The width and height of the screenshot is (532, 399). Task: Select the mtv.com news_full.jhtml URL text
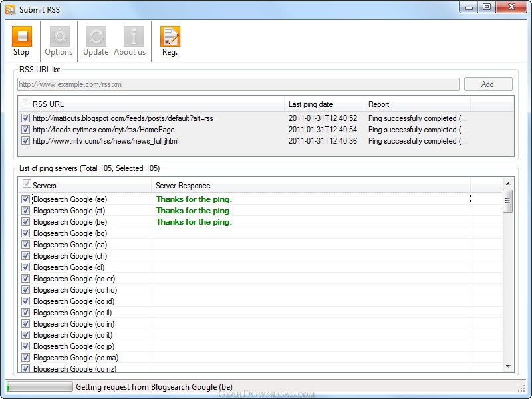[x=106, y=141]
